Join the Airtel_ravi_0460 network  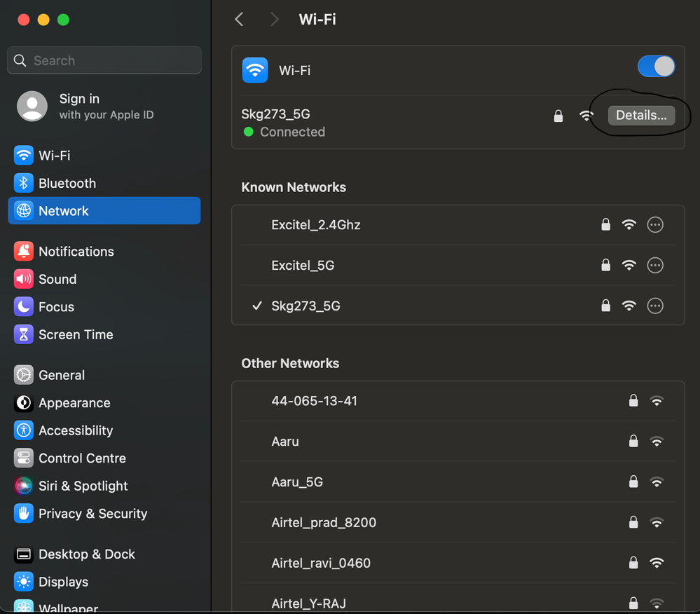click(x=458, y=563)
